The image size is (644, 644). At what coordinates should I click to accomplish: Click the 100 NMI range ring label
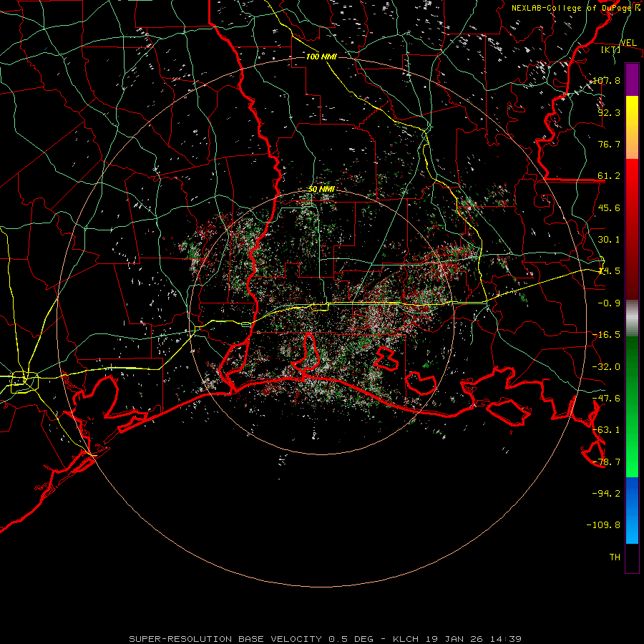pyautogui.click(x=321, y=57)
